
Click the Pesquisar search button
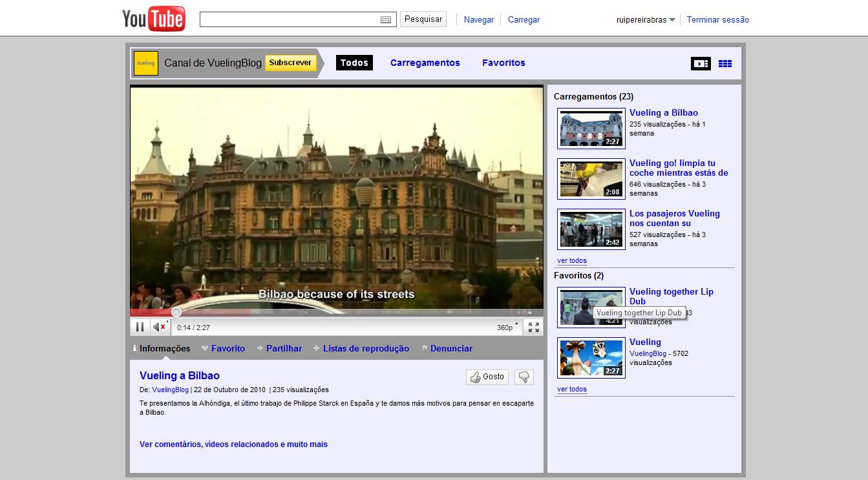423,19
